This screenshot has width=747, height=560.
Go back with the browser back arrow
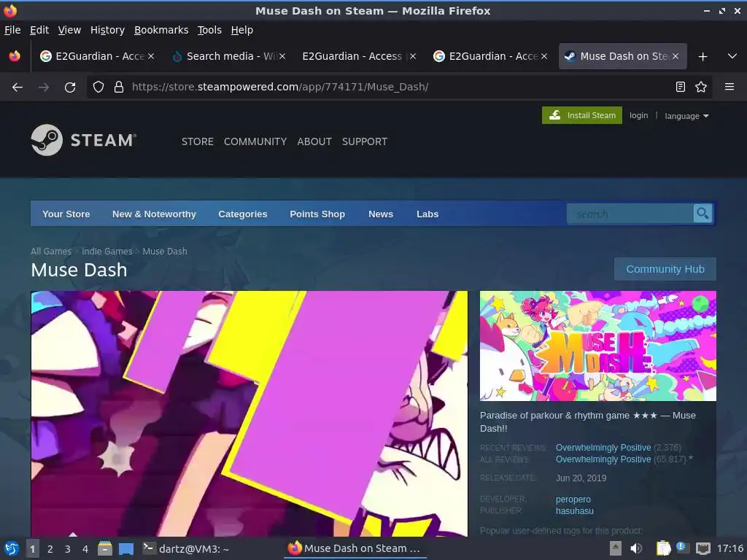18,87
